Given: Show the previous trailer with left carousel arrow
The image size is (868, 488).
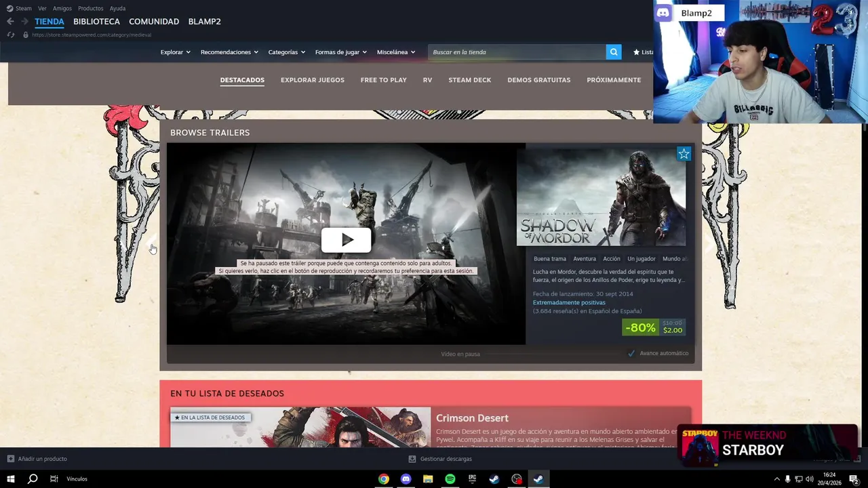Looking at the screenshot, I should pyautogui.click(x=151, y=245).
